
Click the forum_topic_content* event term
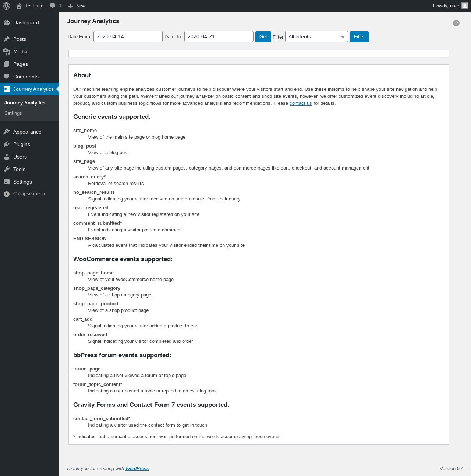tap(98, 384)
